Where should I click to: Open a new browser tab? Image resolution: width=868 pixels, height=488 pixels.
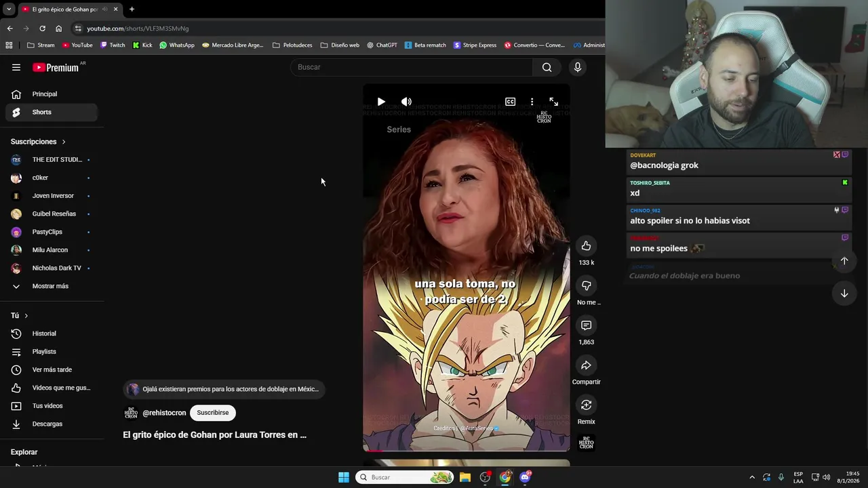[x=132, y=9]
